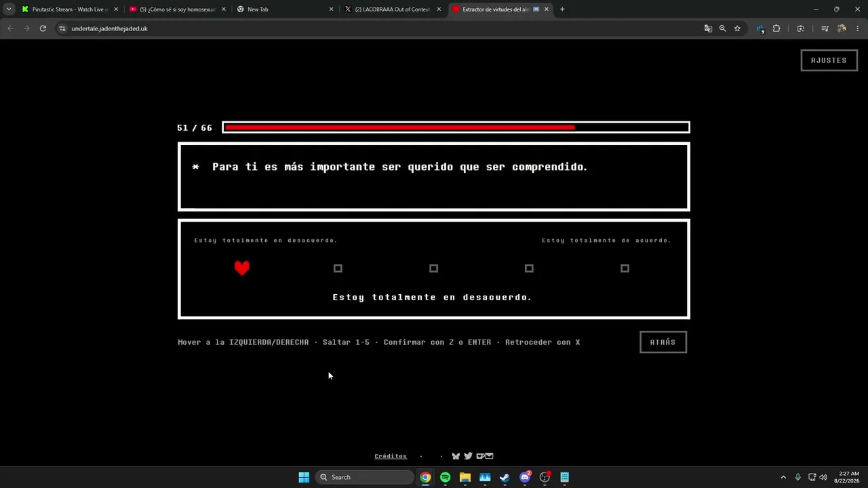Viewport: 868px width, 488px height.
Task: Close the New Tab tab
Action: [x=331, y=9]
